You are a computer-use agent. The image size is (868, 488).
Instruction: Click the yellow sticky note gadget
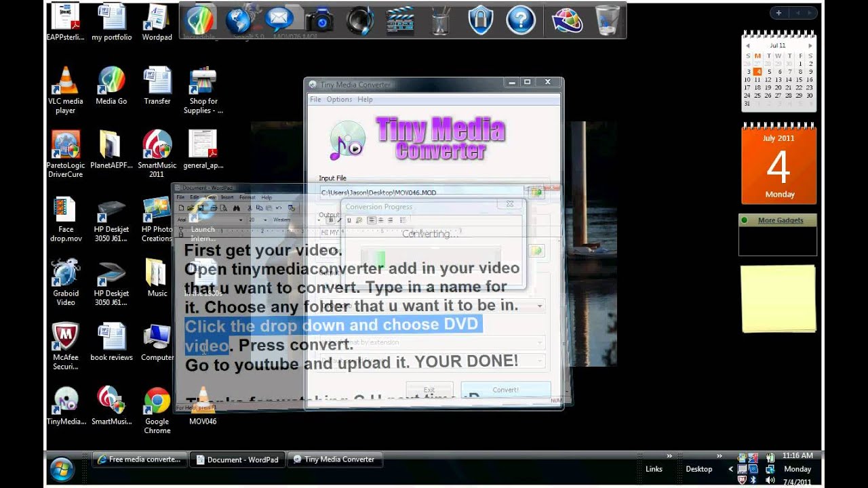778,298
